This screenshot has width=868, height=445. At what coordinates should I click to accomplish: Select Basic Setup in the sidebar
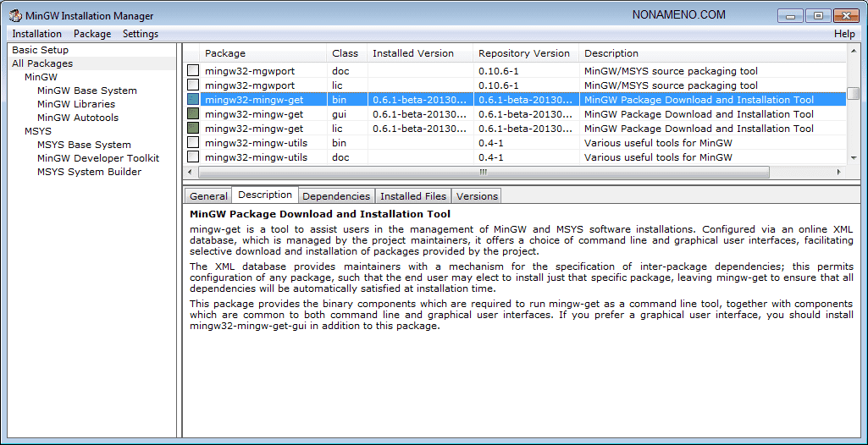41,50
